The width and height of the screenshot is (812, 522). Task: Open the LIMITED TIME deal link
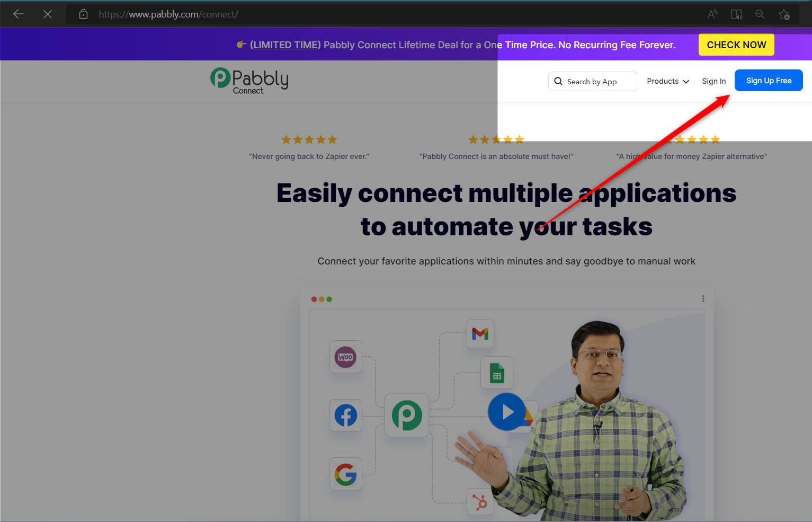285,45
